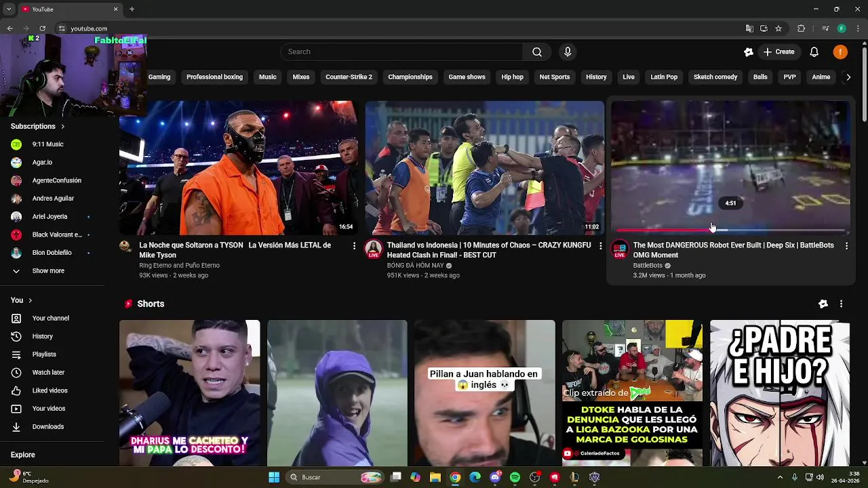Screen dimensions: 868x488
Task: Focus the YouTube search box
Action: 405,52
